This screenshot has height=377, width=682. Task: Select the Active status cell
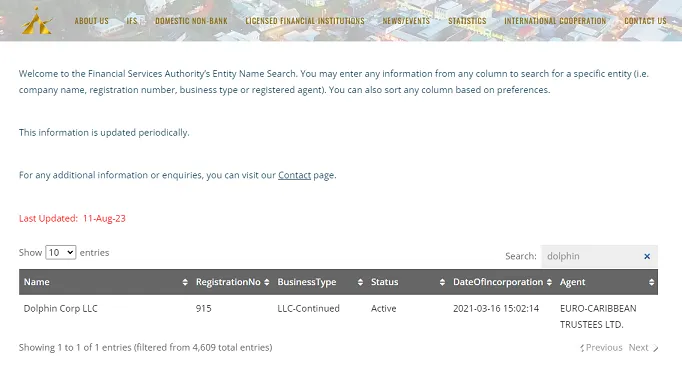coord(384,309)
